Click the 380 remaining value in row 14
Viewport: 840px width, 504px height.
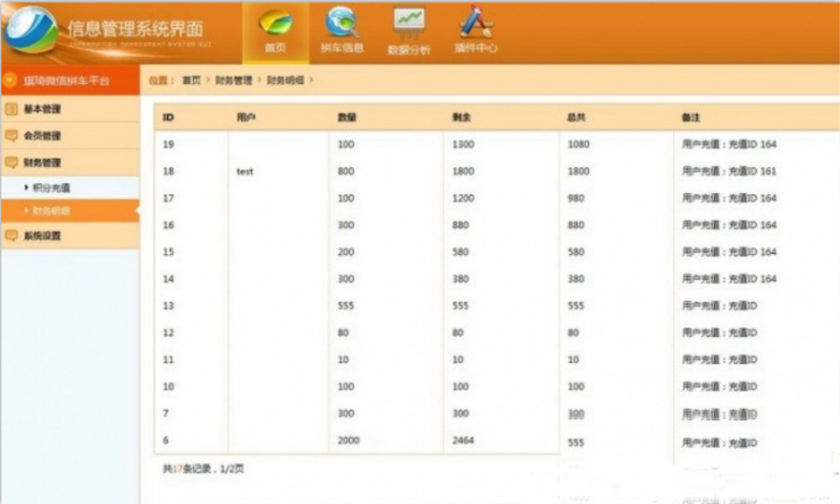(461, 278)
